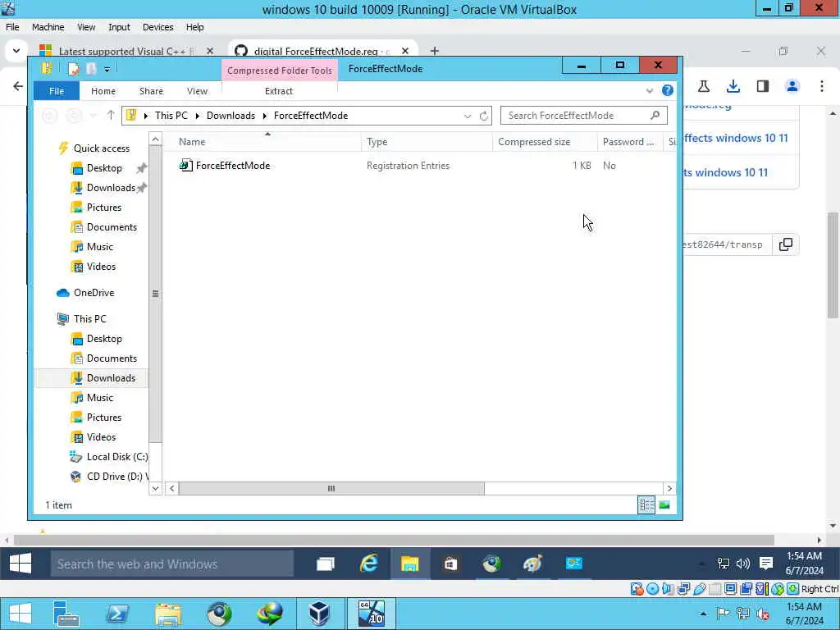The height and width of the screenshot is (630, 840).
Task: Click the Help question mark icon
Action: coord(667,90)
